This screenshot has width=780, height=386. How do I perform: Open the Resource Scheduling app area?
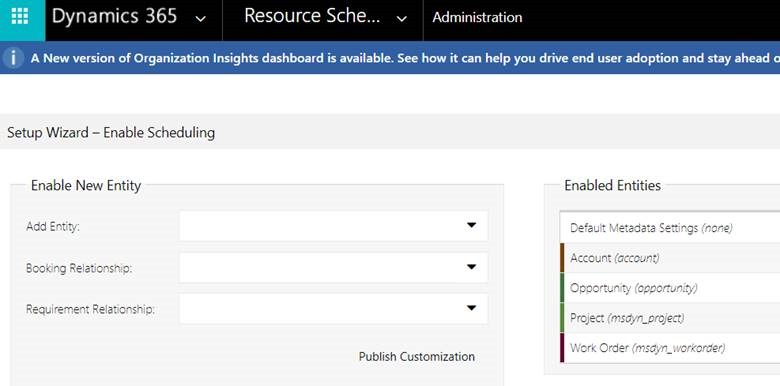[x=312, y=16]
